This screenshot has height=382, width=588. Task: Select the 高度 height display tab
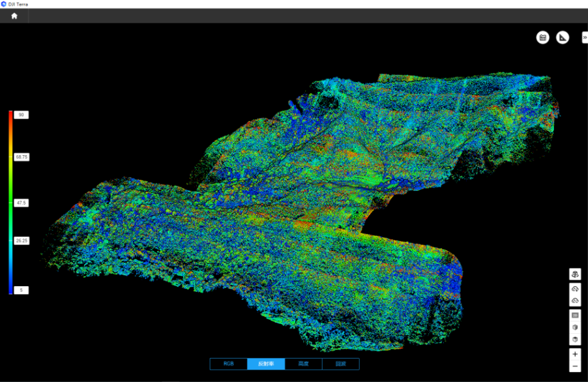pyautogui.click(x=303, y=364)
